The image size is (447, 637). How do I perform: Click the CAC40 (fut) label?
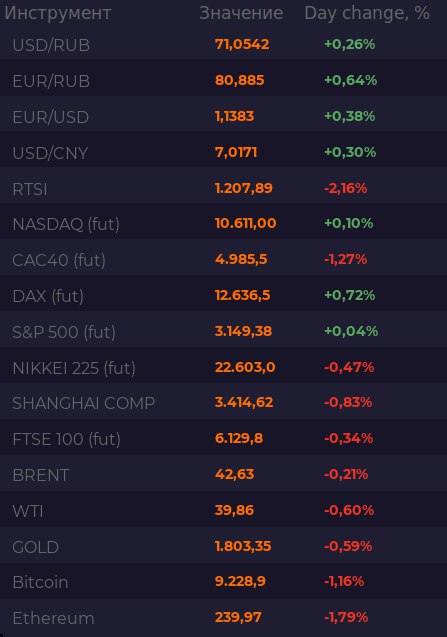pos(59,260)
